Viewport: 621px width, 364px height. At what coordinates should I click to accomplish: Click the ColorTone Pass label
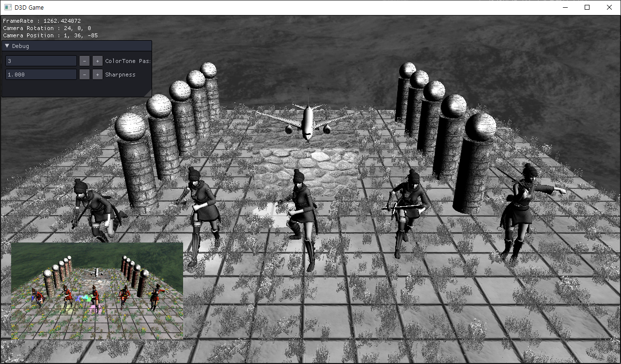(128, 61)
